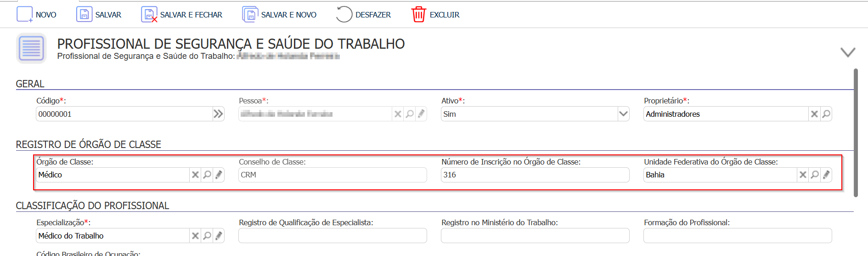
Task: Choose SALVAR E NOVO in the toolbar
Action: (x=250, y=15)
